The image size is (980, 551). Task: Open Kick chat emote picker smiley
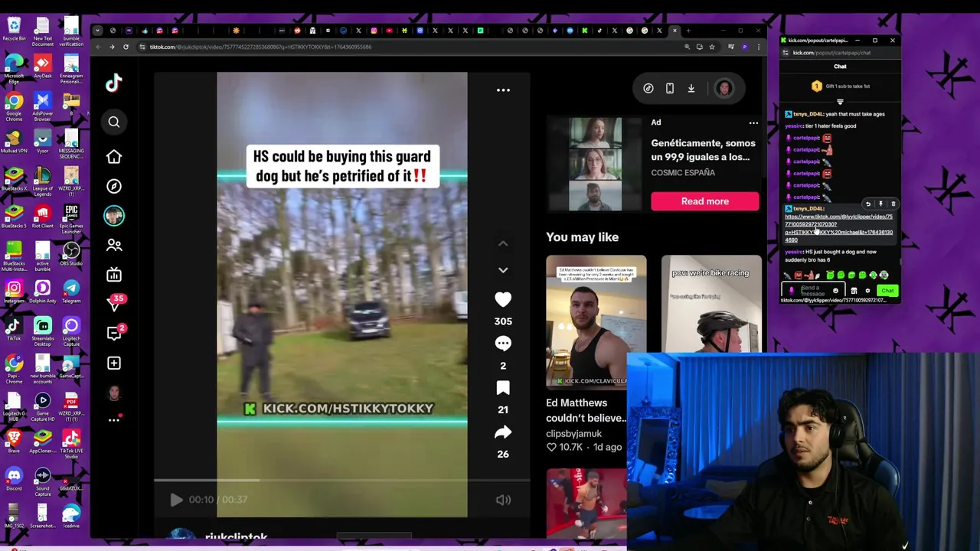pyautogui.click(x=835, y=291)
